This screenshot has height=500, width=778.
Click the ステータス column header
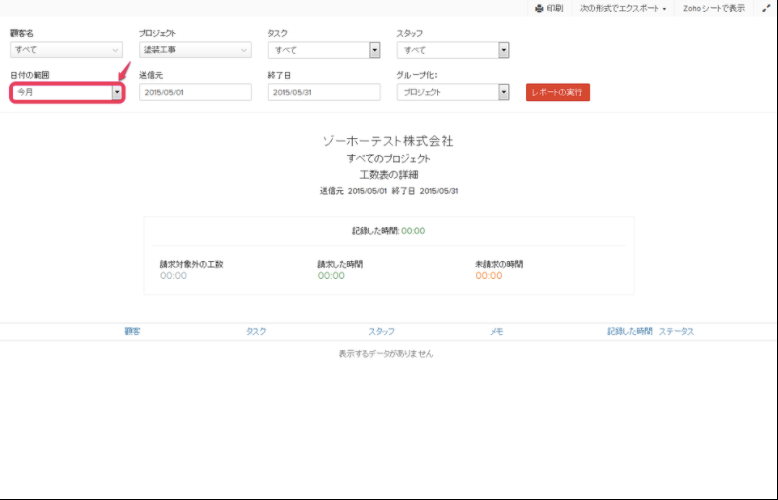tap(676, 331)
